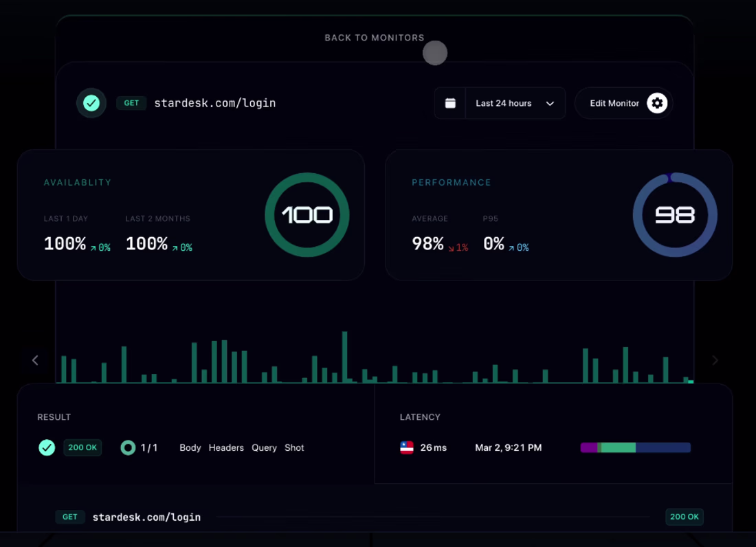756x547 pixels.
Task: Click the Performance 98 ring gauge
Action: (x=675, y=215)
